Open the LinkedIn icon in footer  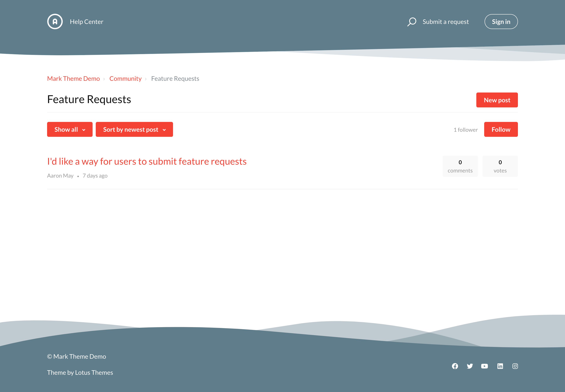tap(500, 366)
